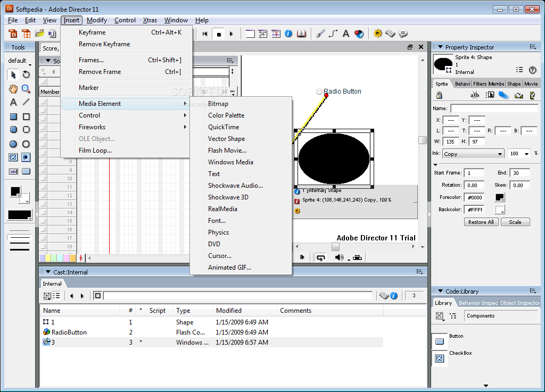Open the blend percentage 100 dropdown
The image size is (545, 392).
coord(526,154)
